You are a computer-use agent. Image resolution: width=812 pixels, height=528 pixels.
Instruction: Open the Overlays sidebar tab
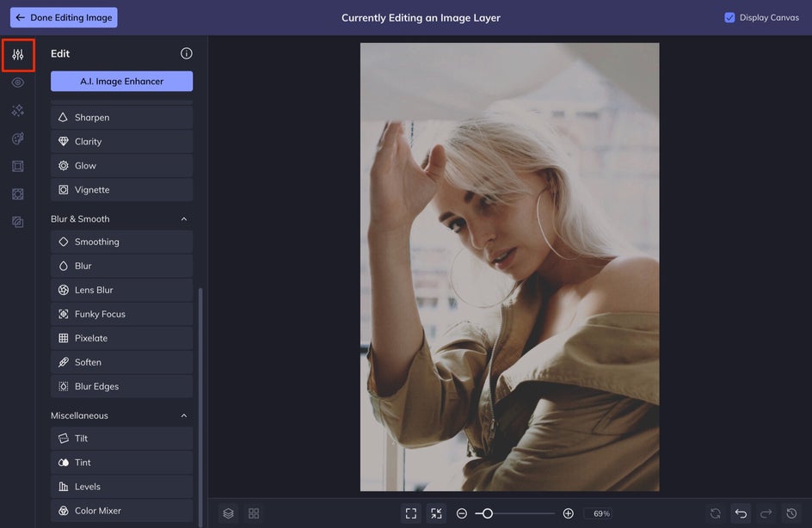pos(17,194)
